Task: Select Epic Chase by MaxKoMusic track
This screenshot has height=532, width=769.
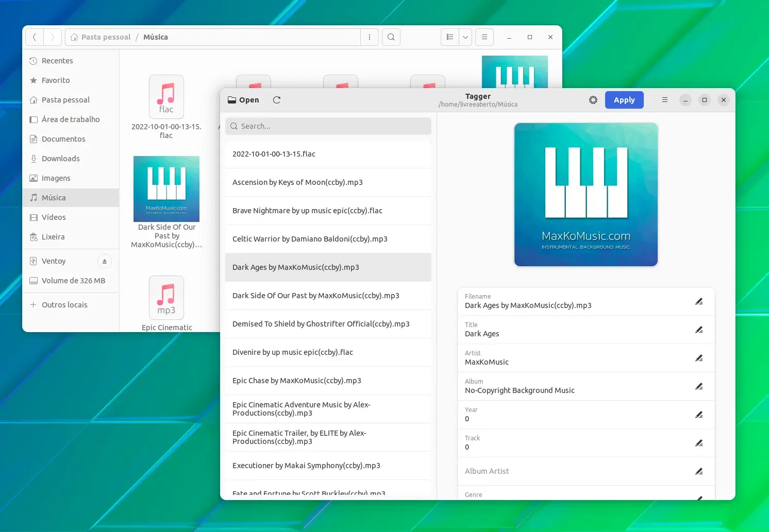Action: [328, 381]
